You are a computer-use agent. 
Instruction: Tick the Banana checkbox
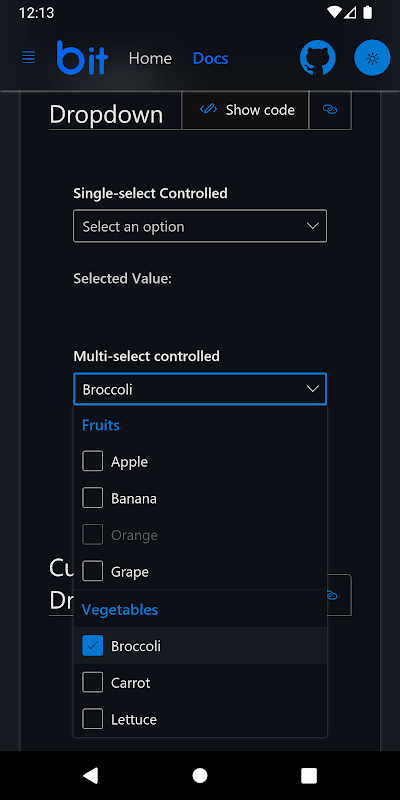click(92, 498)
